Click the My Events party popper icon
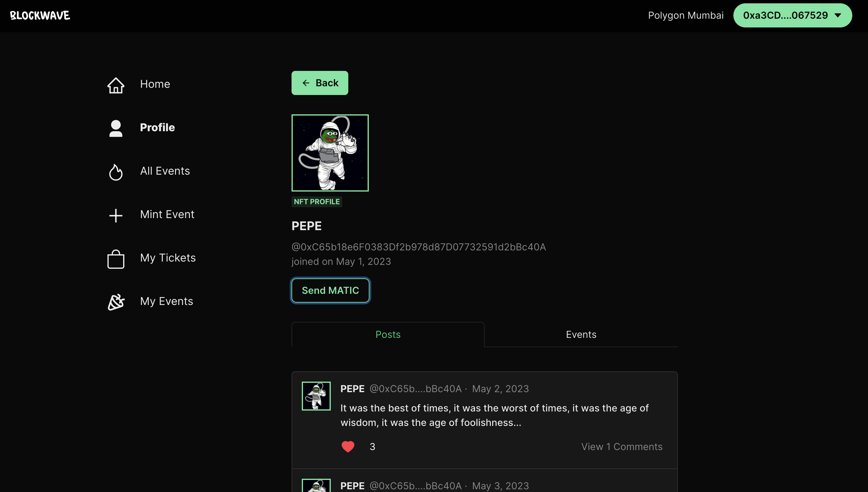Image resolution: width=868 pixels, height=492 pixels. click(116, 302)
